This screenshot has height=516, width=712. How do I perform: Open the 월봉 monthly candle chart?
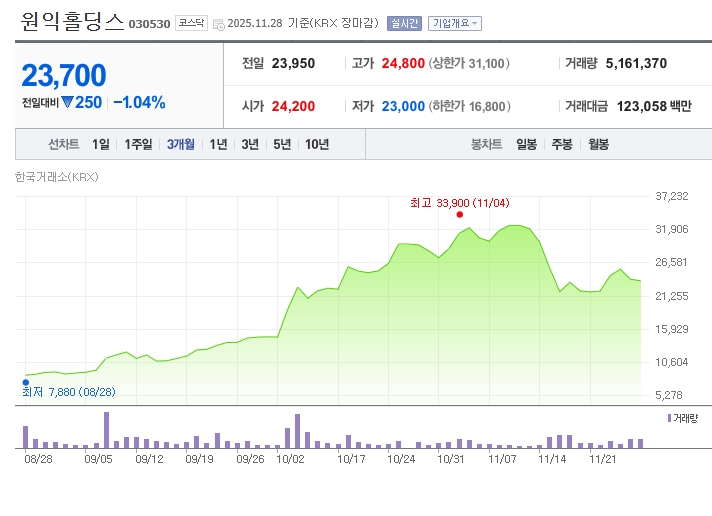[x=598, y=144]
